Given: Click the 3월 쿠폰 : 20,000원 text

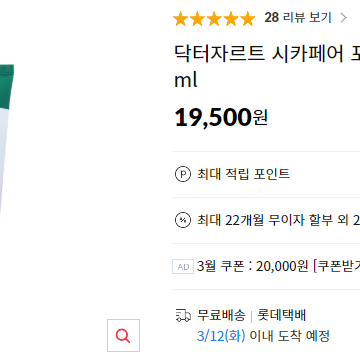Looking at the screenshot, I should coord(252,266).
